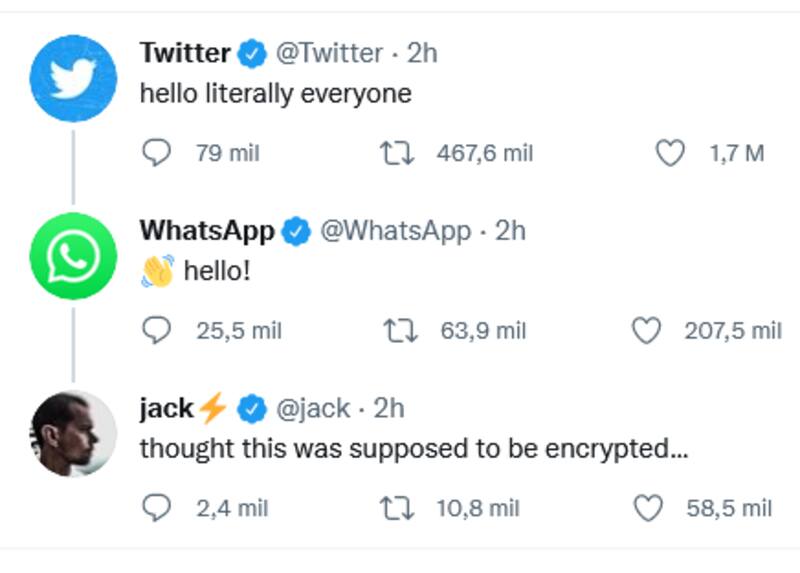This screenshot has width=800, height=573.
Task: Like jack's tweet about encryption
Action: 650,508
